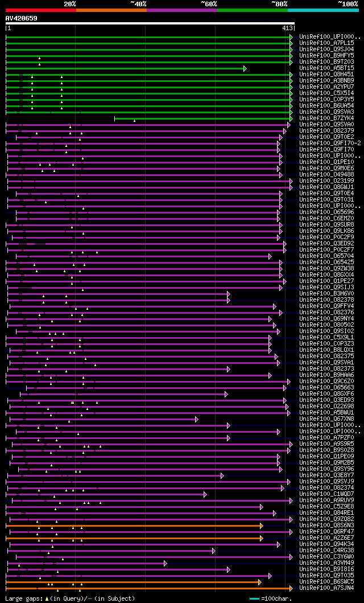Select hit UniRef100_B7ZYK4
The image size is (364, 603).
(x=327, y=118)
